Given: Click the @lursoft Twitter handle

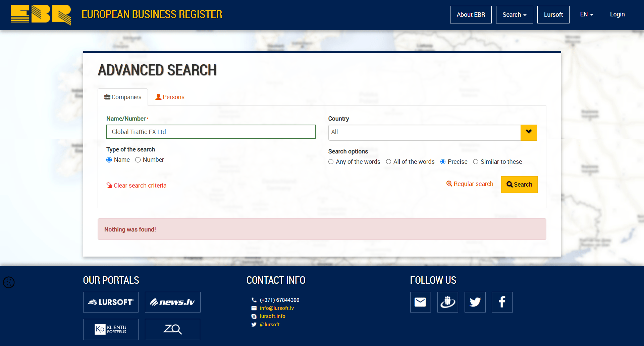Looking at the screenshot, I should click(x=270, y=325).
